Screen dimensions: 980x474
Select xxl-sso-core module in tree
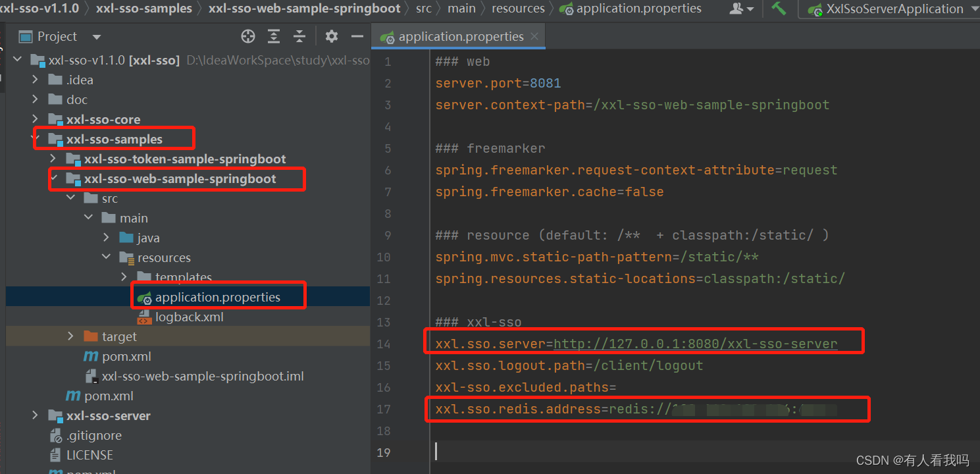103,119
